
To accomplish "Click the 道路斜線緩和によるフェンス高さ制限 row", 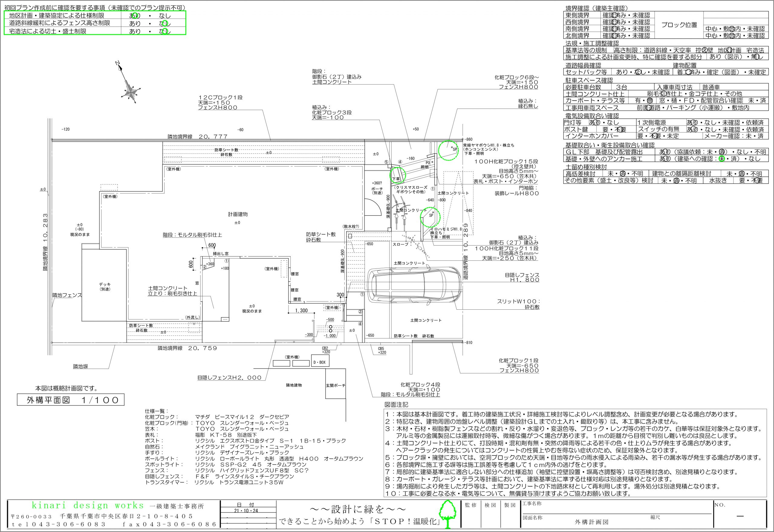I will coord(95,23).
